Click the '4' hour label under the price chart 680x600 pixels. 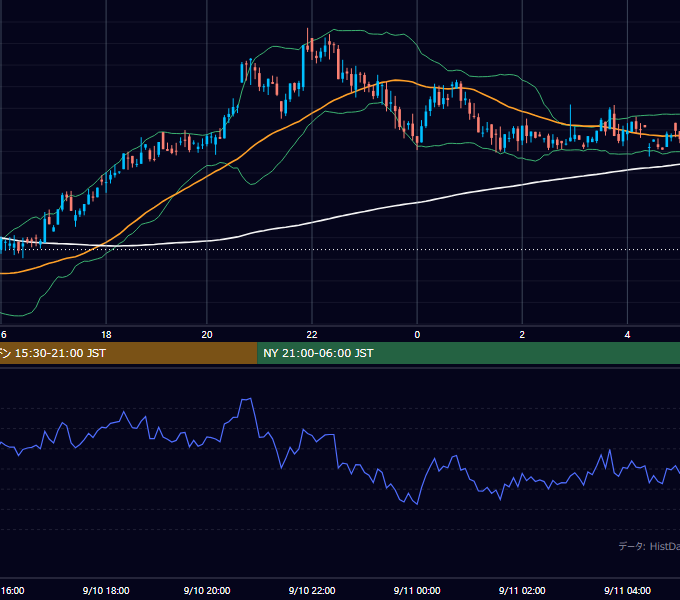coord(627,335)
